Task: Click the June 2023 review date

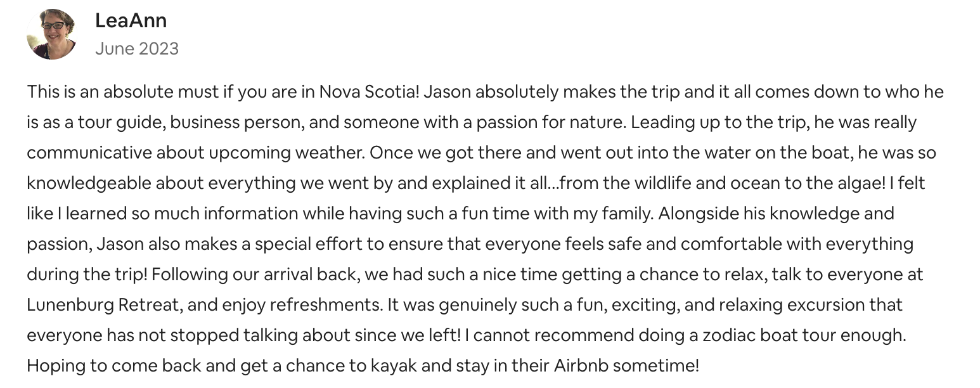Action: pos(137,49)
